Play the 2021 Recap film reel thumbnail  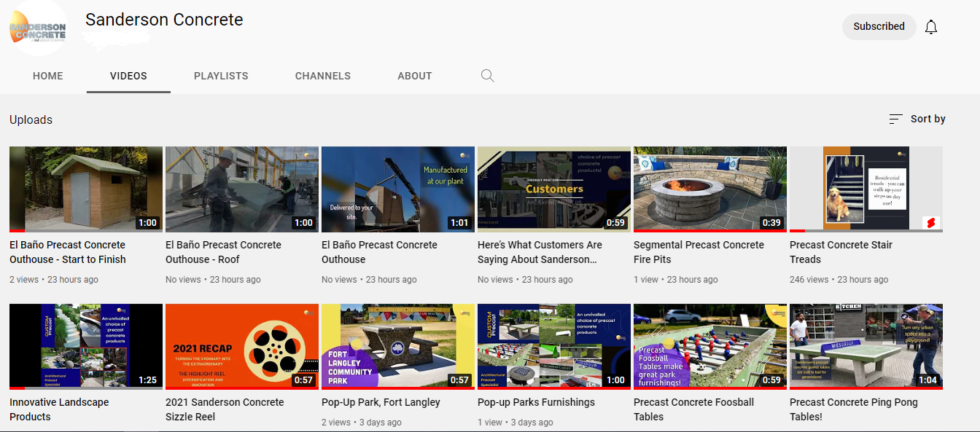(x=242, y=347)
